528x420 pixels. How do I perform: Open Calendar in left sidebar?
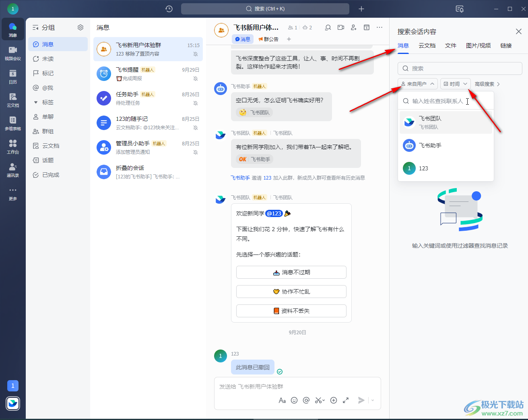point(13,76)
